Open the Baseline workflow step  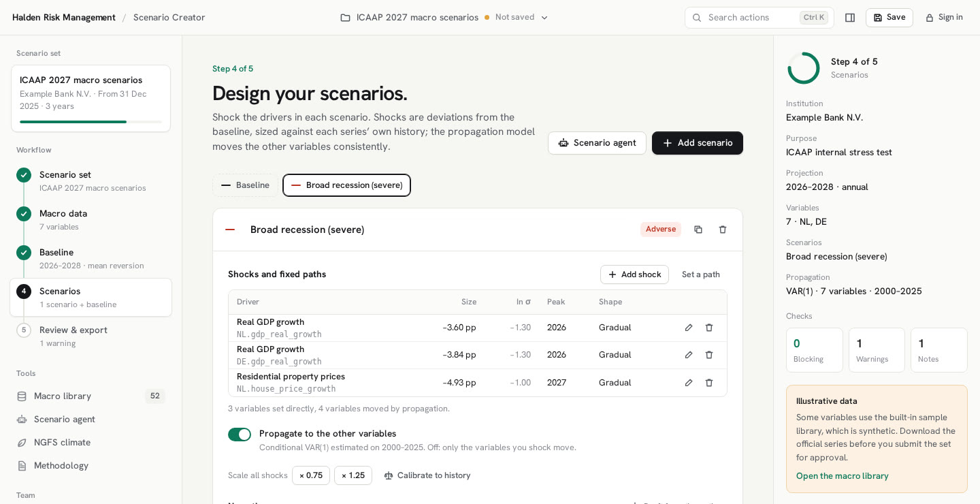[91, 259]
